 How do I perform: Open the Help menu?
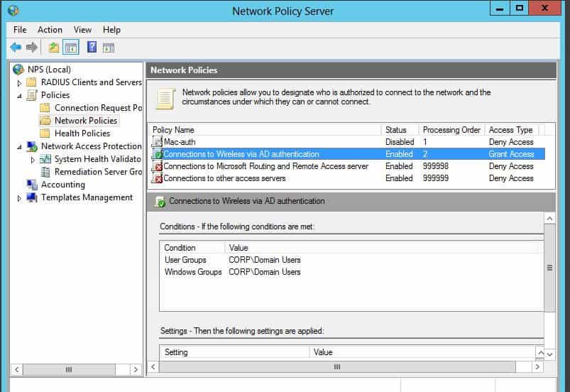point(111,30)
